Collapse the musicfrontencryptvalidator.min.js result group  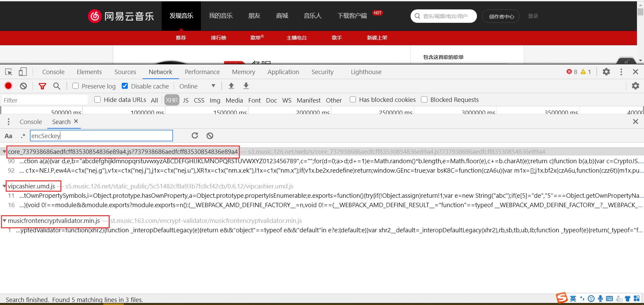click(x=4, y=221)
